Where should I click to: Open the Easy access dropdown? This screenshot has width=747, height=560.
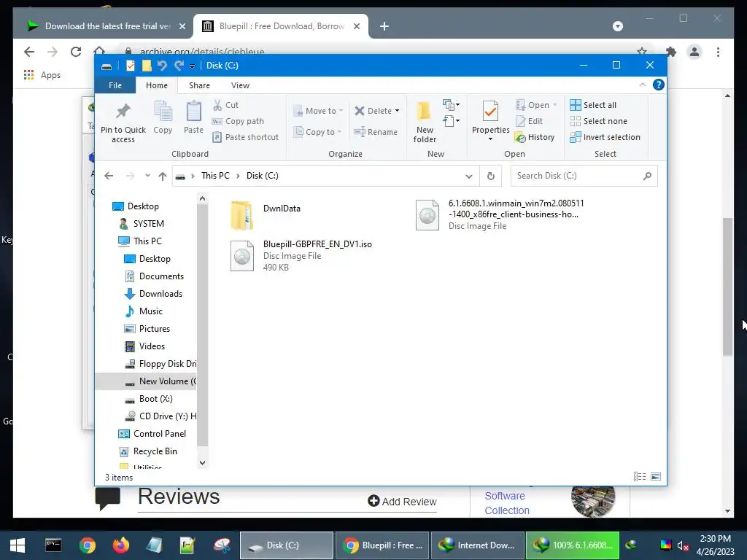(451, 120)
